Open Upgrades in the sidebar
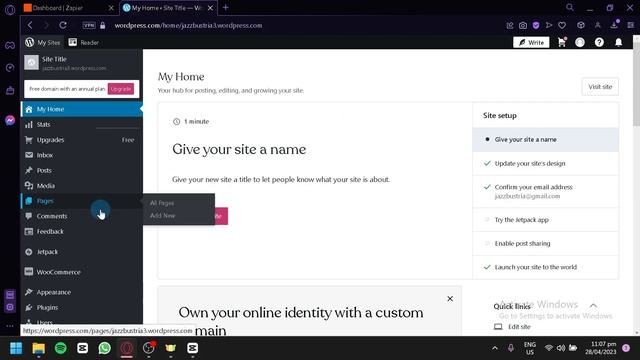The width and height of the screenshot is (640, 360). coord(81,140)
